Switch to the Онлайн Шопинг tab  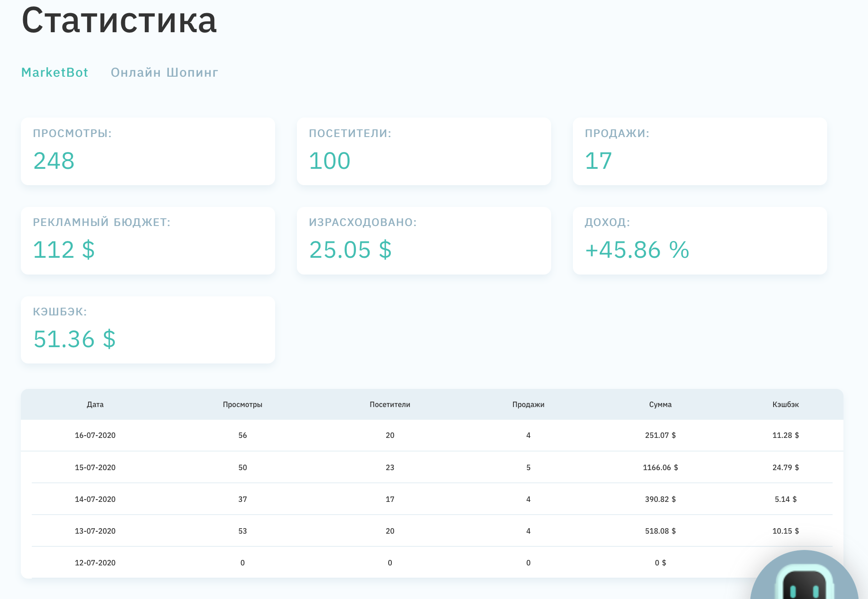coord(164,73)
